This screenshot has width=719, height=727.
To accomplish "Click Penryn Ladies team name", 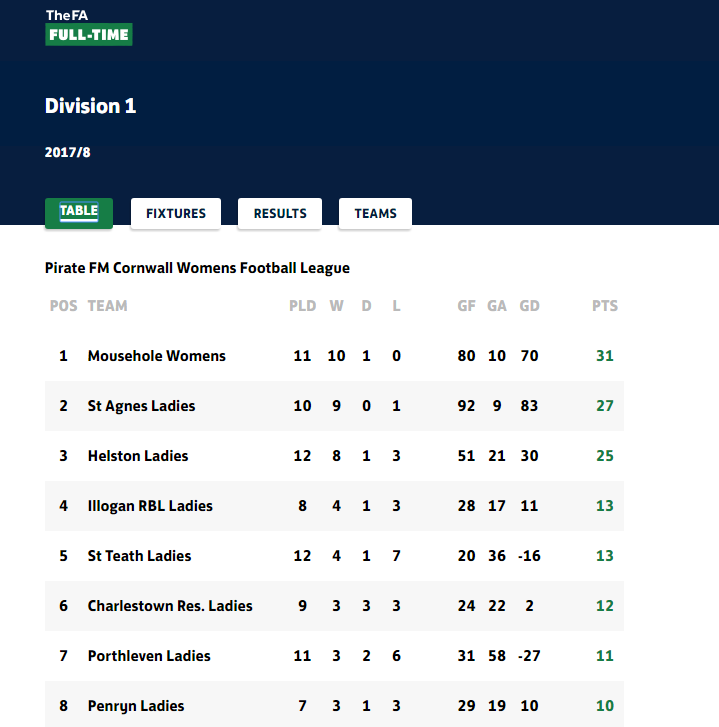I will 136,706.
